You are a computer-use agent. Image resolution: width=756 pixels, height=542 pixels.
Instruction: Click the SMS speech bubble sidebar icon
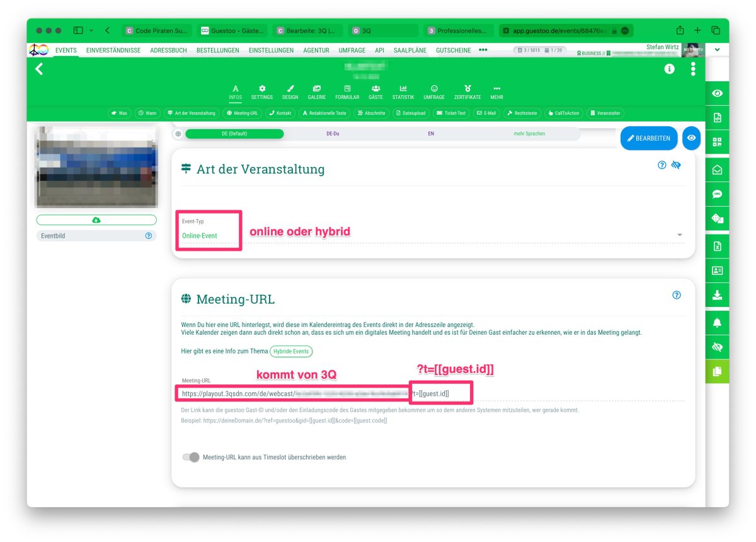pos(717,194)
